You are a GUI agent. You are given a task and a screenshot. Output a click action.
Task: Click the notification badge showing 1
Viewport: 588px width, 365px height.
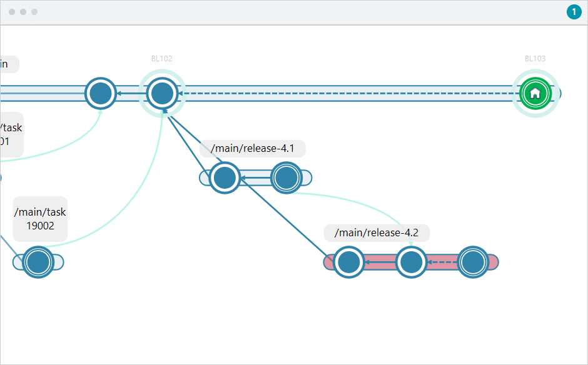(574, 12)
